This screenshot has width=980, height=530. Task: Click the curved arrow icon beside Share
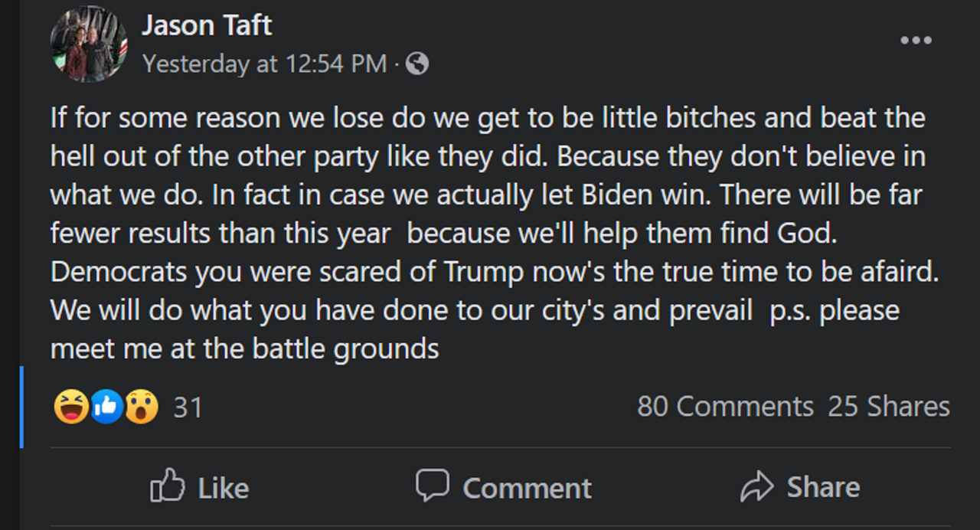point(757,487)
